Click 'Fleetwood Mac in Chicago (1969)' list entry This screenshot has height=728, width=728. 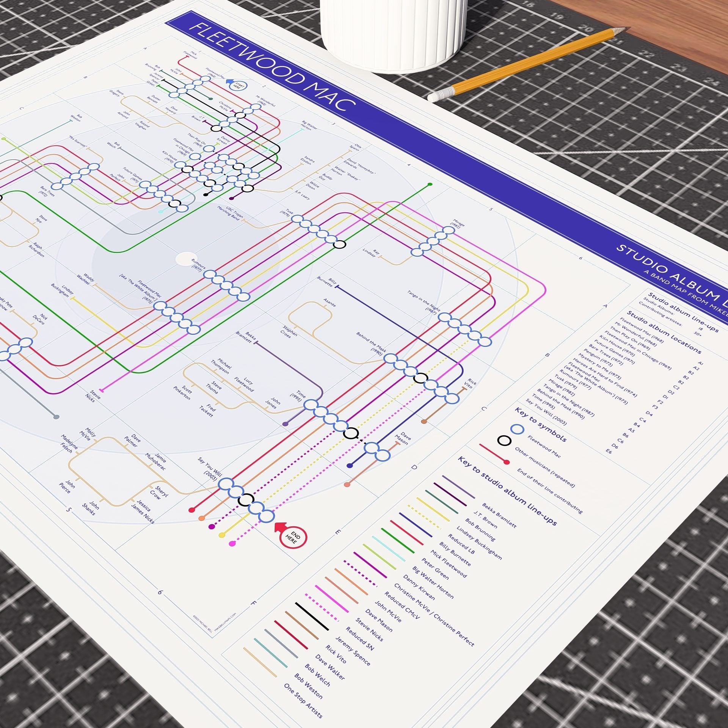tap(637, 350)
